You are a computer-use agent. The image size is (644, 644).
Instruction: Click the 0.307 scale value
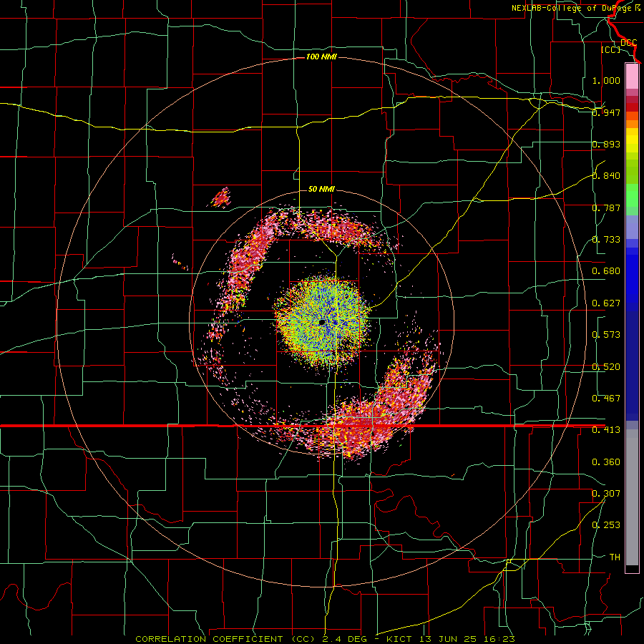pyautogui.click(x=606, y=493)
